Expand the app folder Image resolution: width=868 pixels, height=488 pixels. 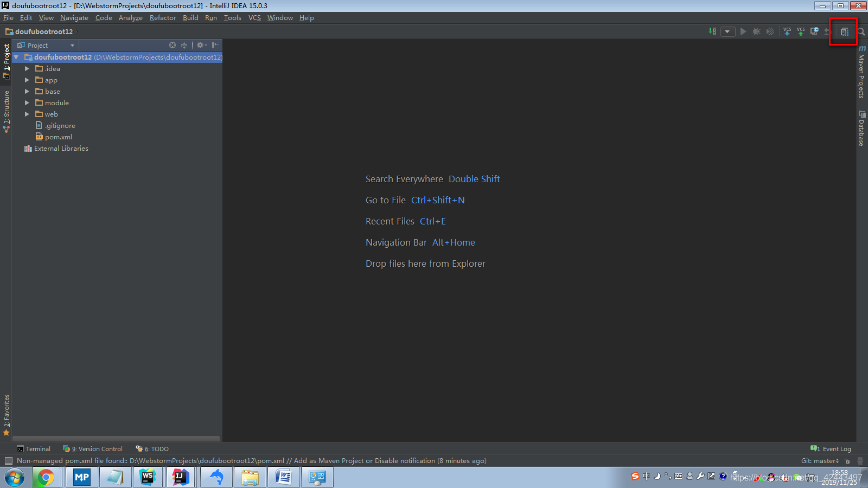coord(27,80)
